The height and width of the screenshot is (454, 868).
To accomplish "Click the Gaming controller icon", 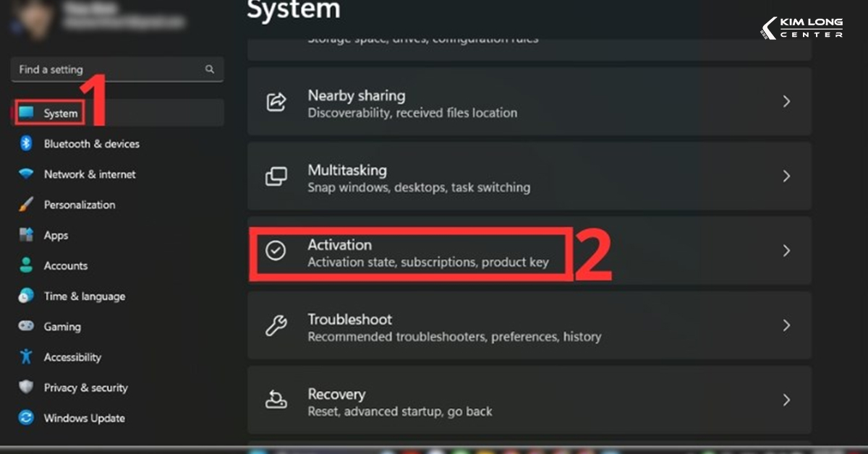I will click(x=26, y=327).
